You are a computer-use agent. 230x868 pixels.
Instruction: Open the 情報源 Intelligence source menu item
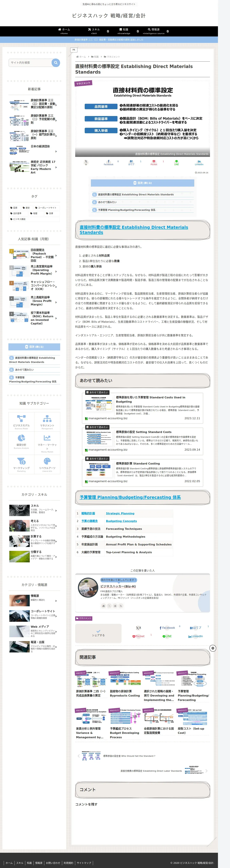153,31
